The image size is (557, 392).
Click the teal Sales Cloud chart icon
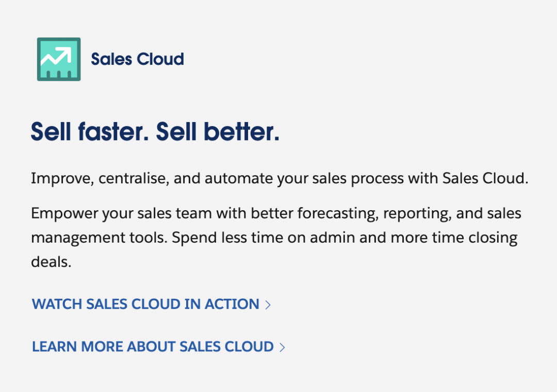point(59,59)
